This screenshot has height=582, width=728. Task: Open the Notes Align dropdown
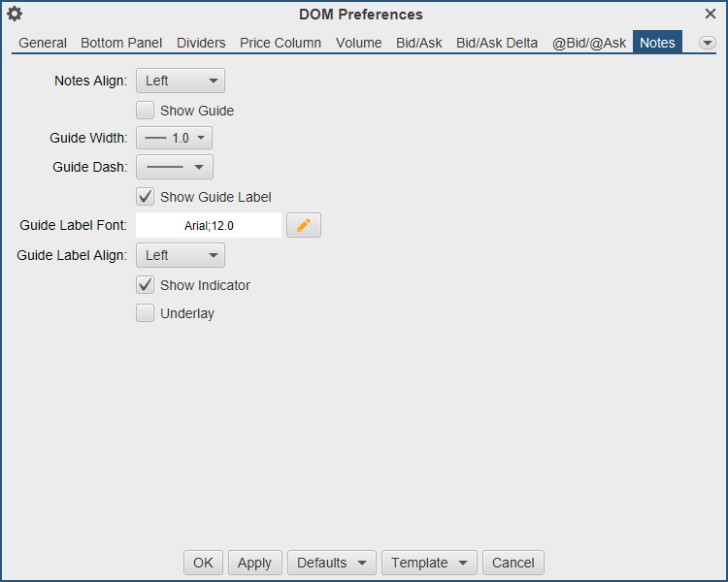click(x=181, y=81)
